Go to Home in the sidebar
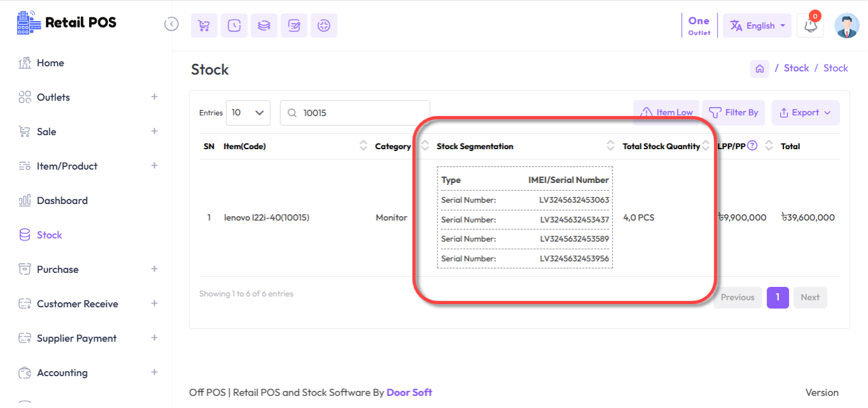This screenshot has height=408, width=868. [x=50, y=63]
